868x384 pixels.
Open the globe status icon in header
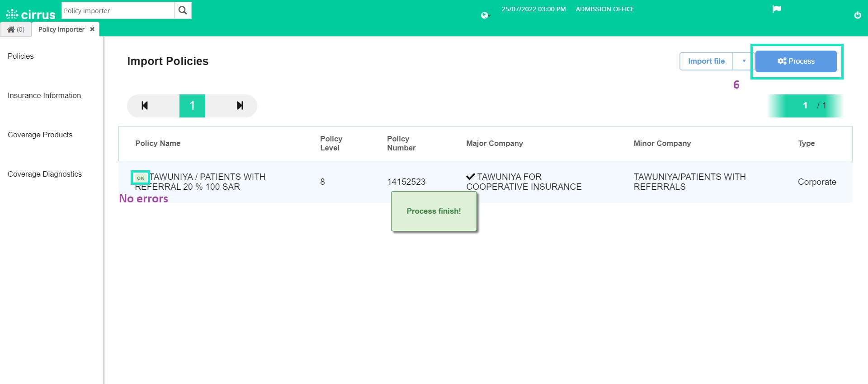click(x=486, y=15)
